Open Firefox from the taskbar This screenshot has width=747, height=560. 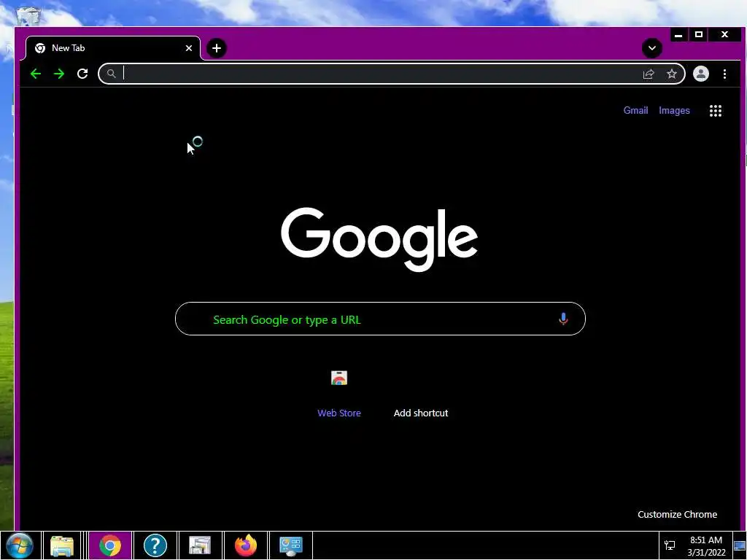246,545
